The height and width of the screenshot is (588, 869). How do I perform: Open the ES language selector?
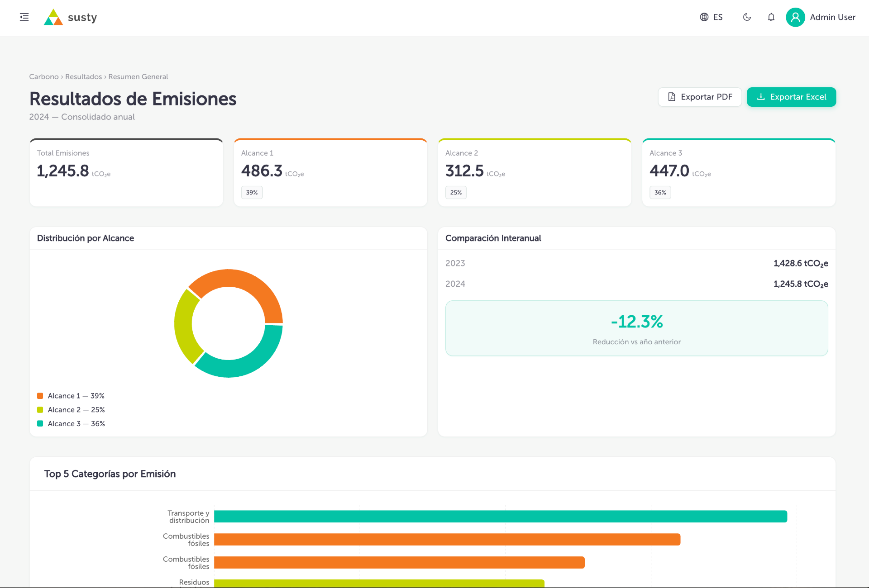point(711,17)
